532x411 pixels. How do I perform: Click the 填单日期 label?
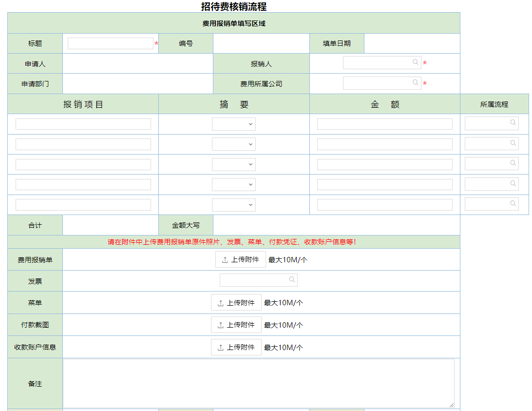[x=337, y=43]
